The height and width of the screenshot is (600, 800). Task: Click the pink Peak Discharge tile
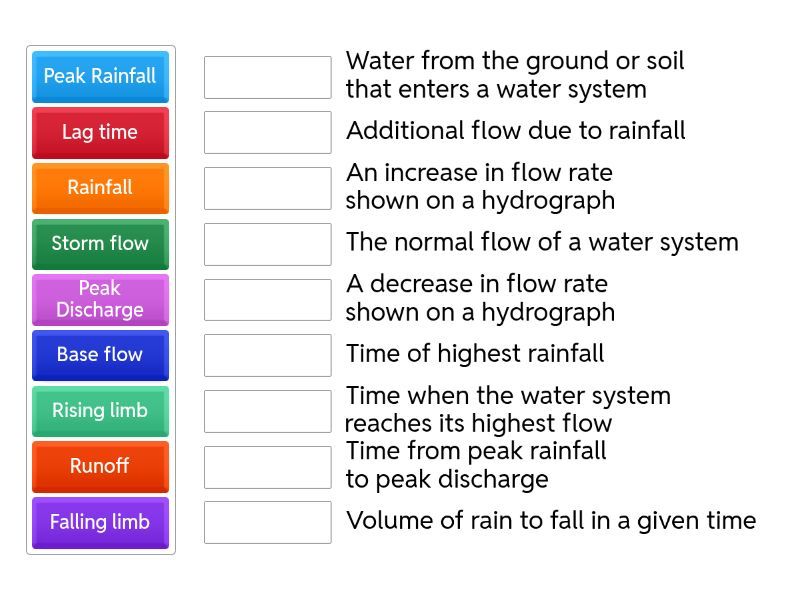click(100, 299)
